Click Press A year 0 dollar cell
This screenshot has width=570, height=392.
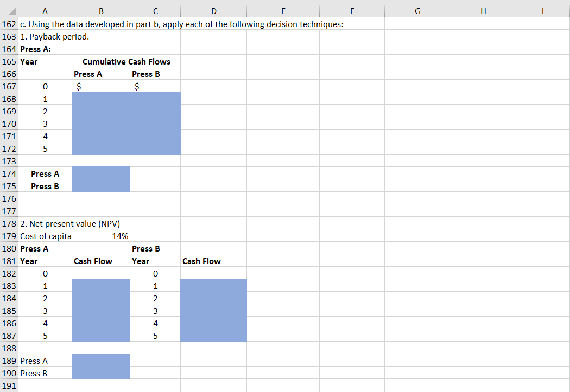pyautogui.click(x=101, y=86)
